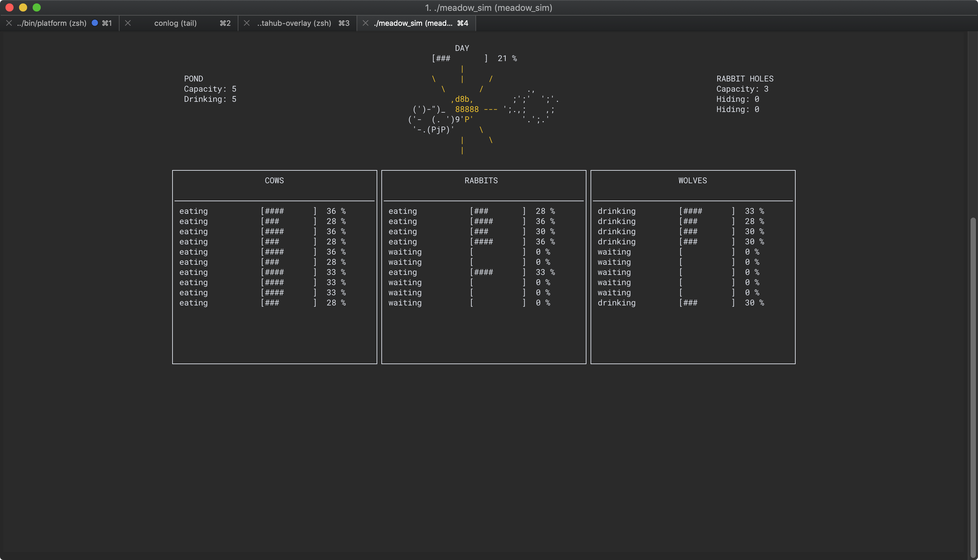
Task: Select the ./meadow_sim tab
Action: (413, 23)
